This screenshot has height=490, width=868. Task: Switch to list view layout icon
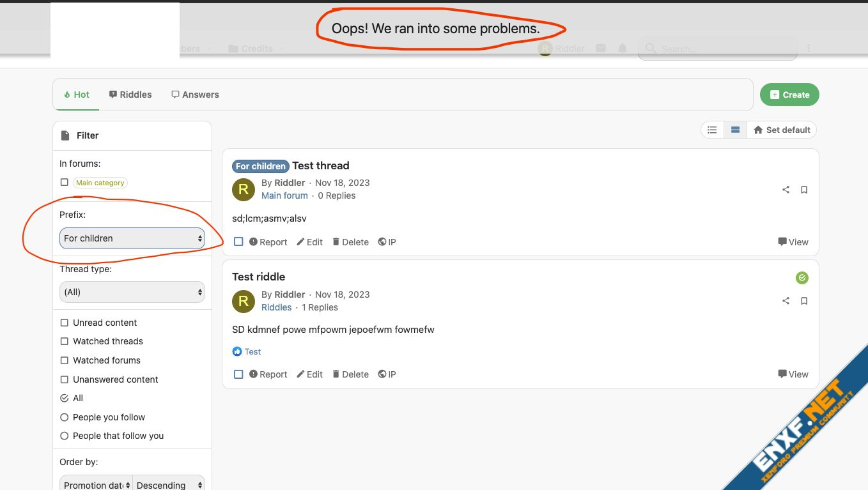(712, 130)
